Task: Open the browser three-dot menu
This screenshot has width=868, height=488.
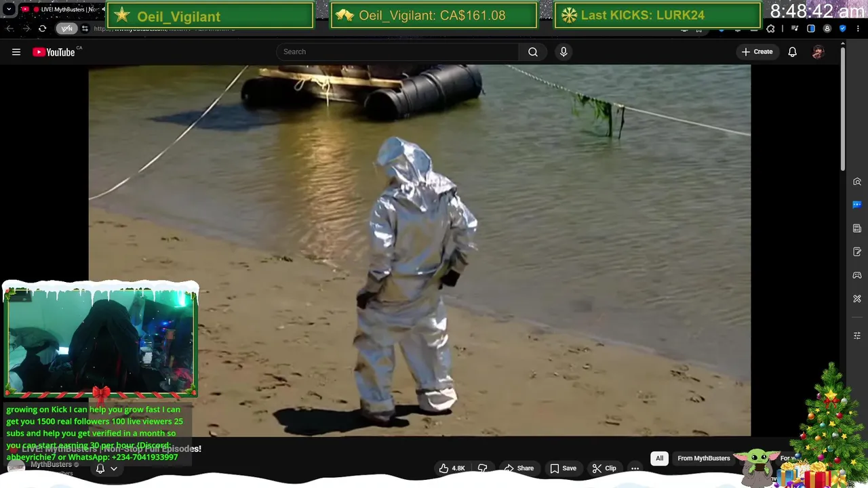Action: pyautogui.click(x=858, y=28)
